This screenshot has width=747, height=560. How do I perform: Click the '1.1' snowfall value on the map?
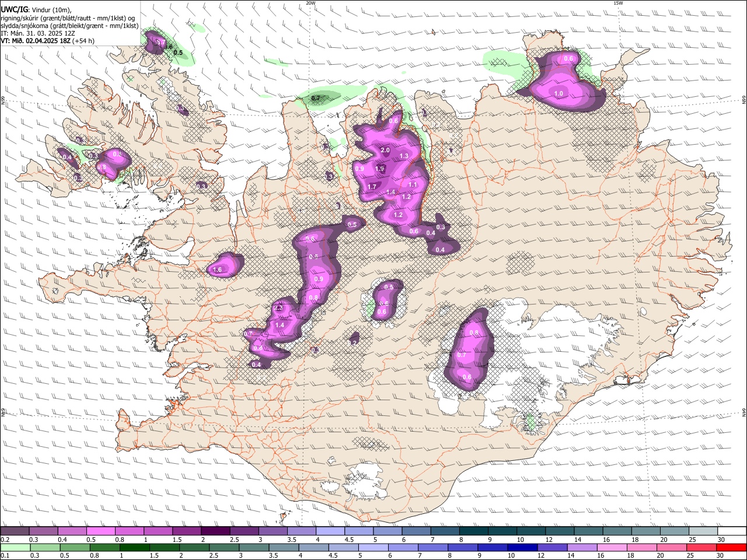pos(413,184)
